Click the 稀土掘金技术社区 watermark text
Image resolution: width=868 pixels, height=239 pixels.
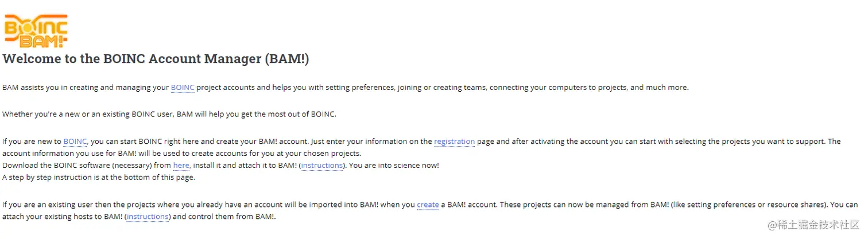[814, 224]
